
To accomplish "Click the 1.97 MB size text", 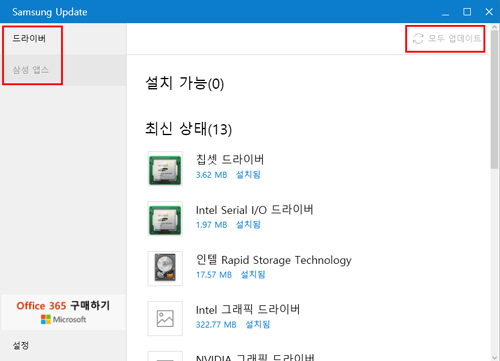I will [212, 225].
